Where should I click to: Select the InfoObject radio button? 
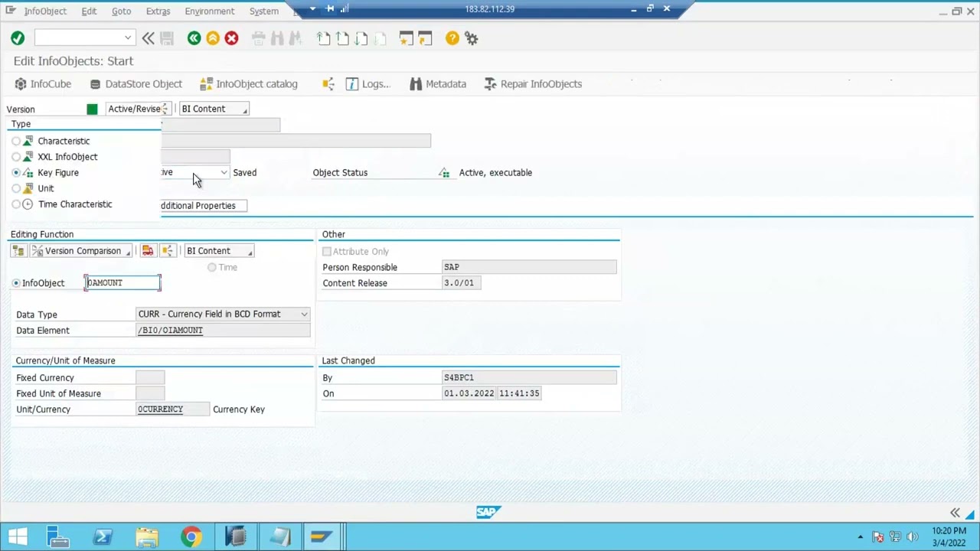click(x=16, y=283)
